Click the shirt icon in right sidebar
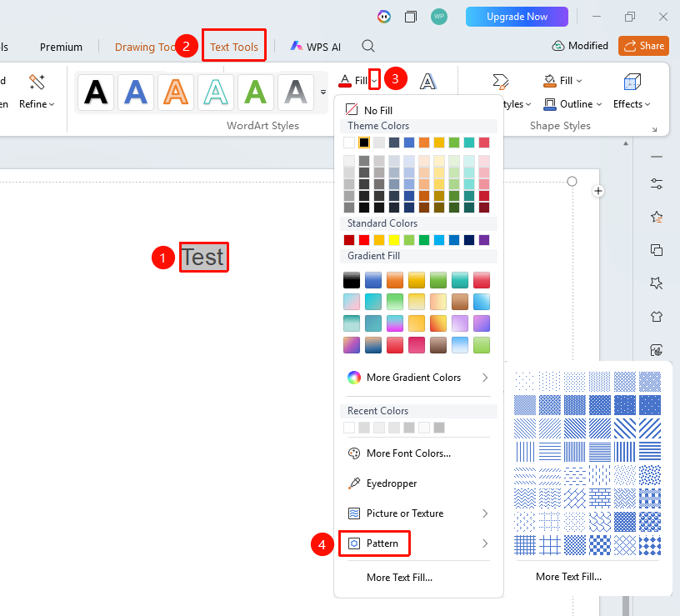This screenshot has height=616, width=680. click(x=657, y=316)
